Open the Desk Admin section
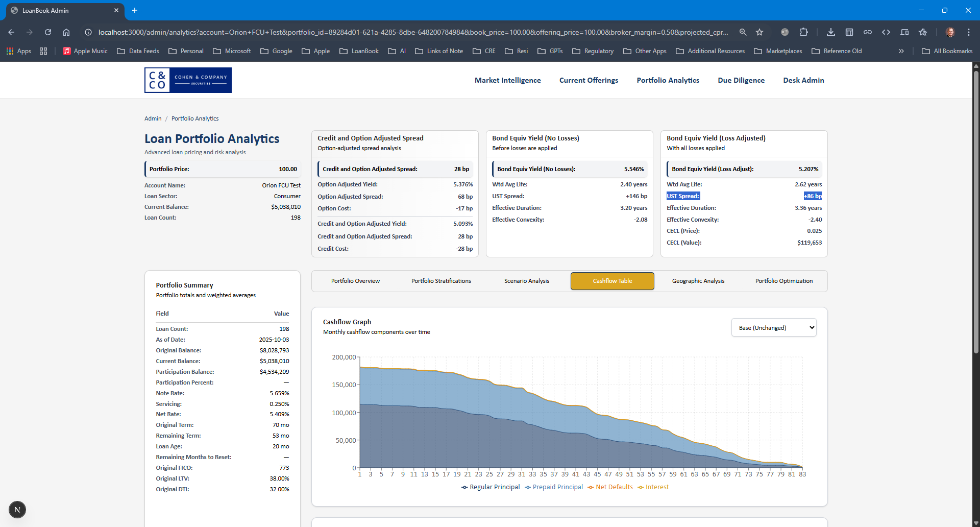This screenshot has width=980, height=527. coord(803,80)
